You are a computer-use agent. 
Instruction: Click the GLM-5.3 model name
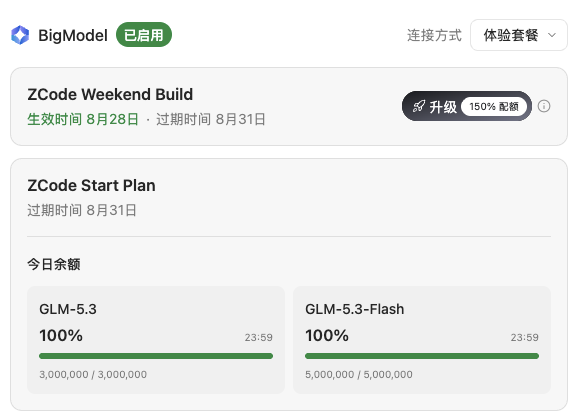68,309
